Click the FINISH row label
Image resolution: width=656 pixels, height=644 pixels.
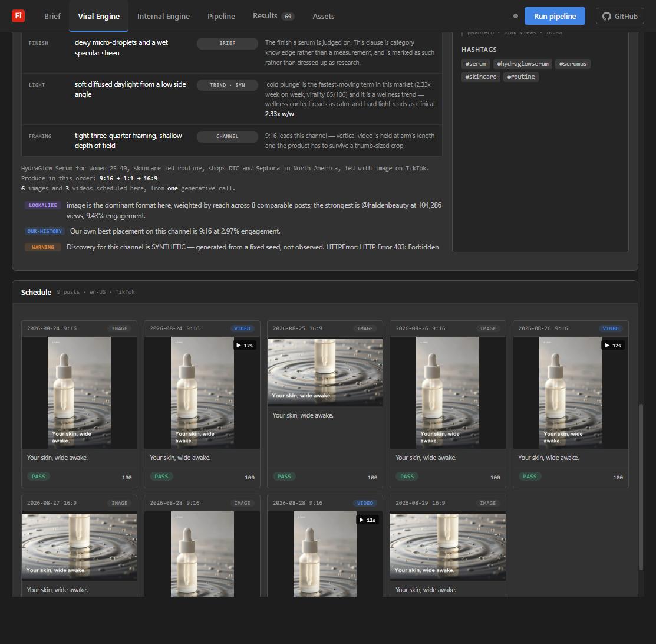[x=38, y=43]
